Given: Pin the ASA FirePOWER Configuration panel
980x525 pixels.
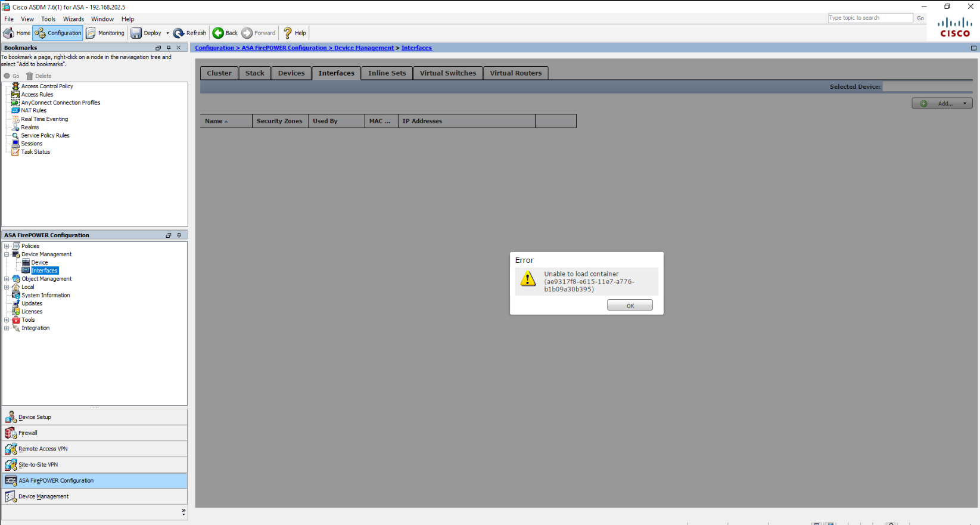Looking at the screenshot, I should [x=179, y=235].
